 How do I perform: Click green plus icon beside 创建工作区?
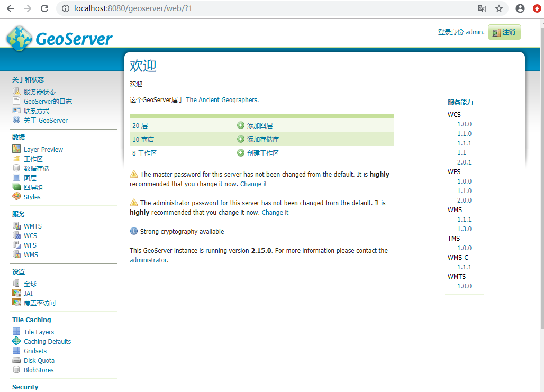click(241, 153)
